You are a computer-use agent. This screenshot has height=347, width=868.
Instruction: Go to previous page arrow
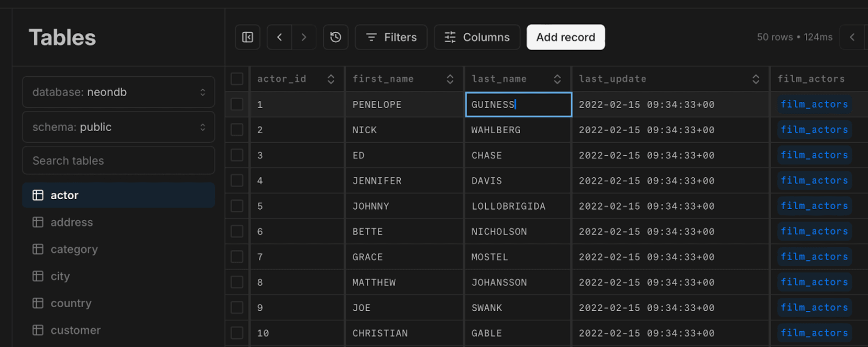[x=280, y=37]
